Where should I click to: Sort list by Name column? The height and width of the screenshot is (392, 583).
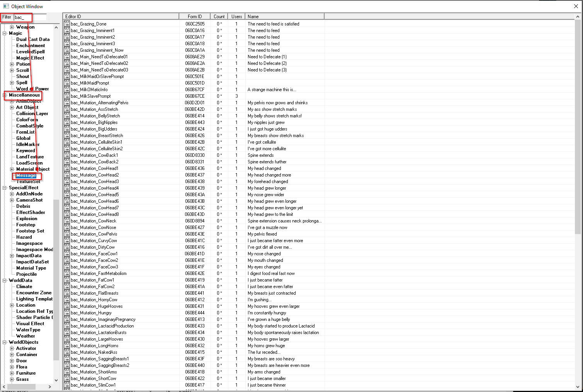pyautogui.click(x=285, y=17)
